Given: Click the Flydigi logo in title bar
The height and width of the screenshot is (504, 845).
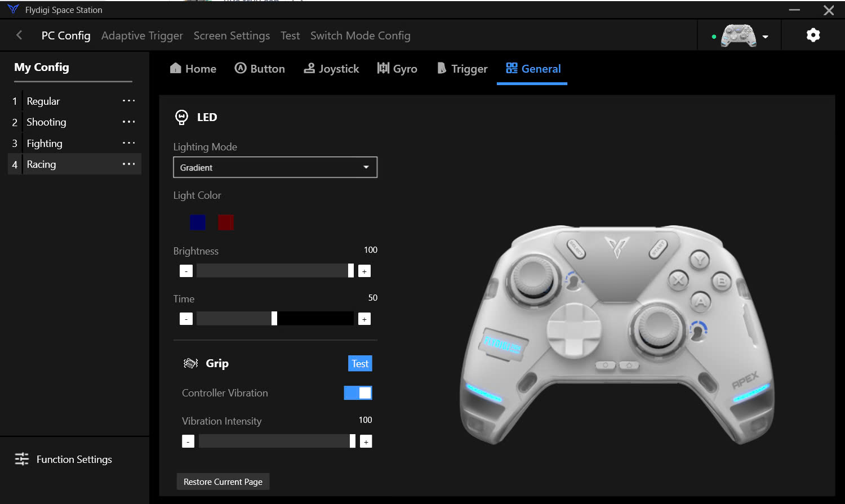Looking at the screenshot, I should pos(13,10).
